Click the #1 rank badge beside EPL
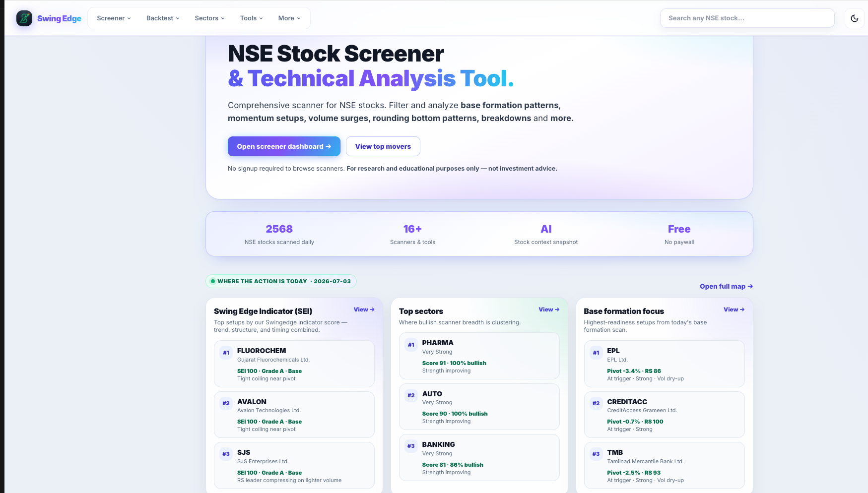 pyautogui.click(x=596, y=353)
